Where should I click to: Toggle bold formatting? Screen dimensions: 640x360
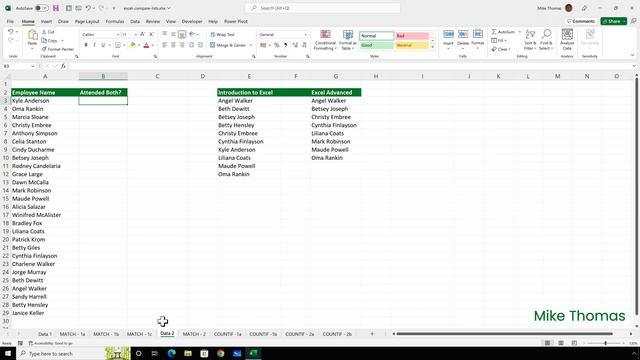coord(86,45)
